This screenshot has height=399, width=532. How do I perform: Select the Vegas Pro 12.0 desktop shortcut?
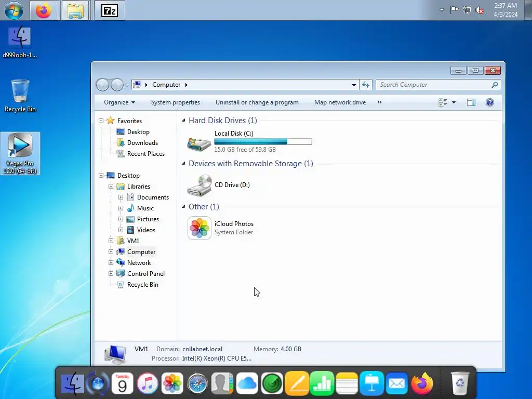[x=20, y=154]
